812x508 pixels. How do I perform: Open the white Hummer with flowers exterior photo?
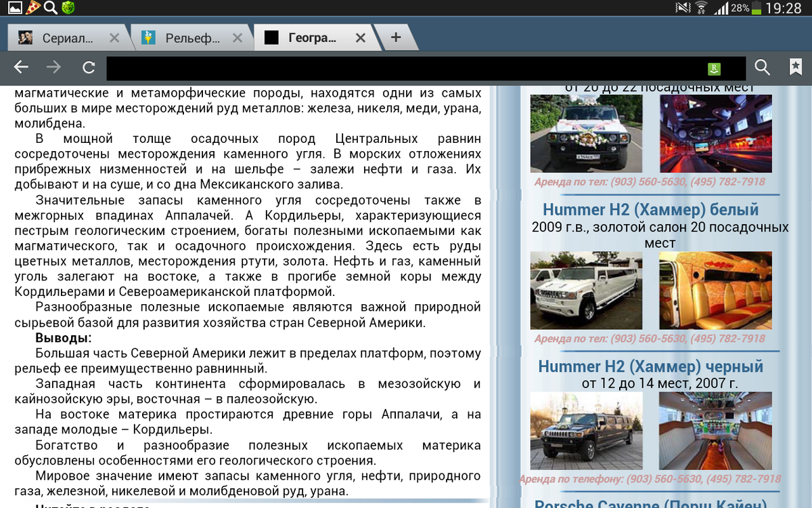tap(586, 133)
